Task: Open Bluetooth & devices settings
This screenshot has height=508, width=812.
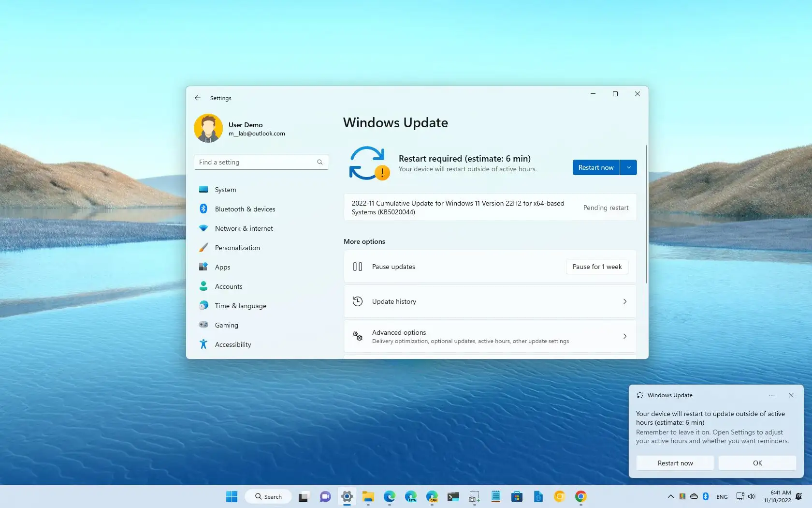Action: (245, 209)
